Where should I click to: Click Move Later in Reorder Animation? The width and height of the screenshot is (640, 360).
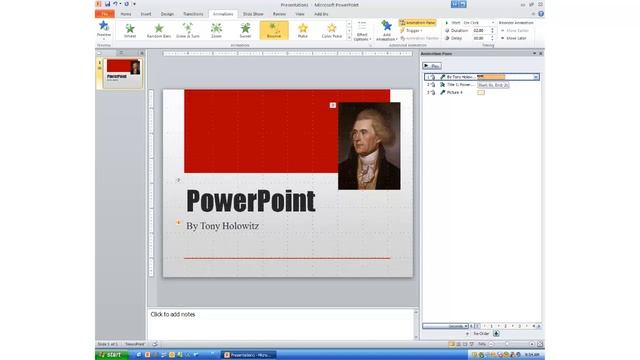point(513,38)
